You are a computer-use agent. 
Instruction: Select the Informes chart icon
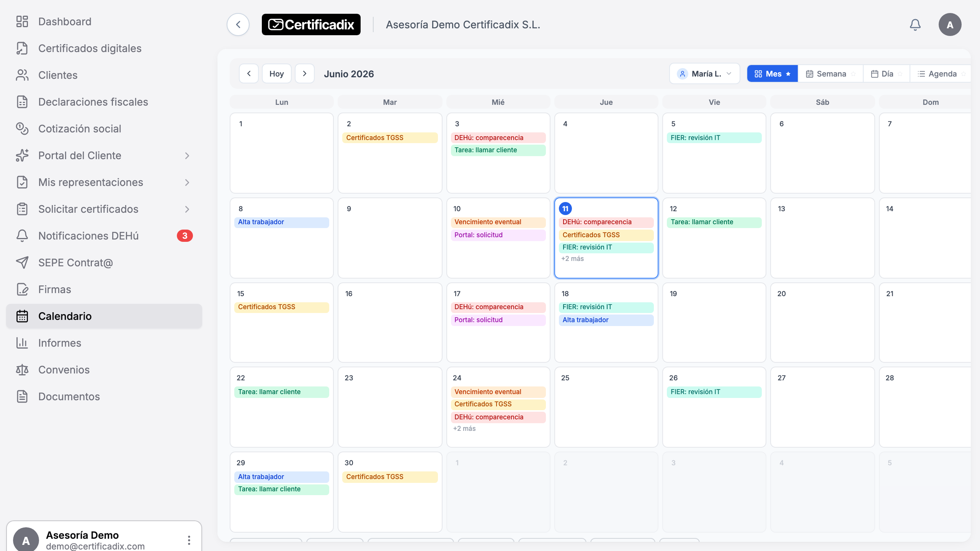pyautogui.click(x=22, y=343)
